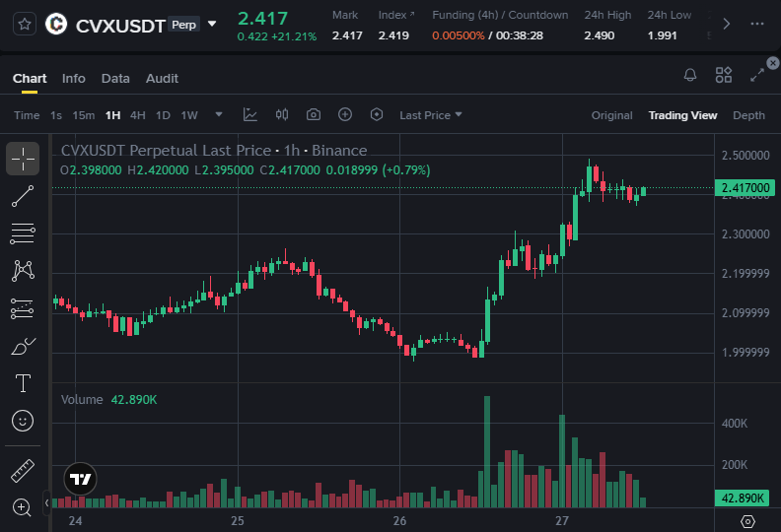Click date 26 on the time axis
Screen dimensions: 781x532
[x=399, y=521]
